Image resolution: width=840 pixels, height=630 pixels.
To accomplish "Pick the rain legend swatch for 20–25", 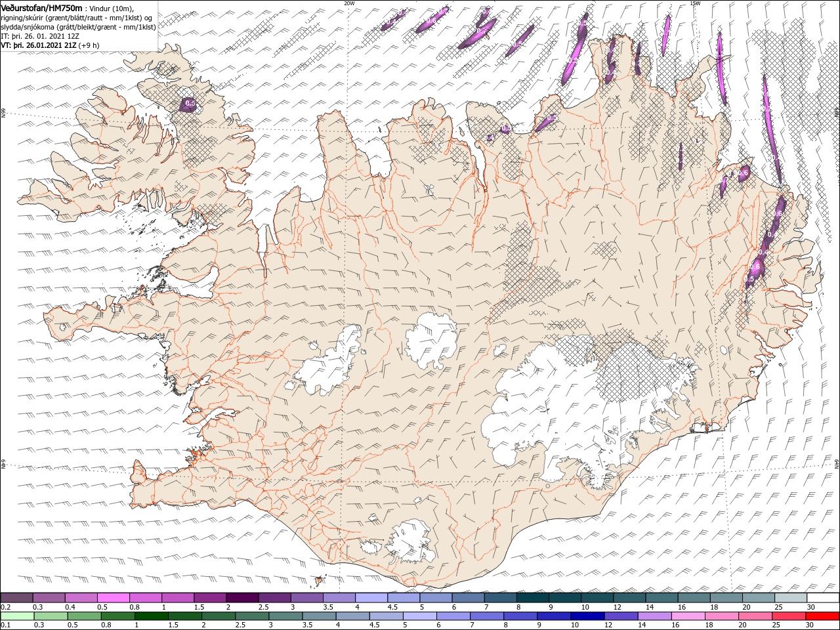I will 754,616.
